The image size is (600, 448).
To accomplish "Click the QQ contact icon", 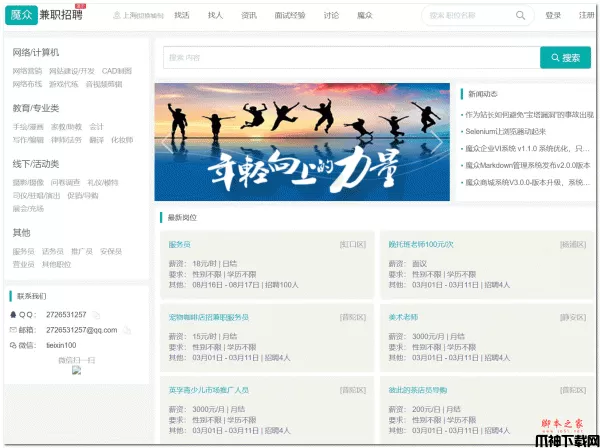I will click(x=15, y=314).
